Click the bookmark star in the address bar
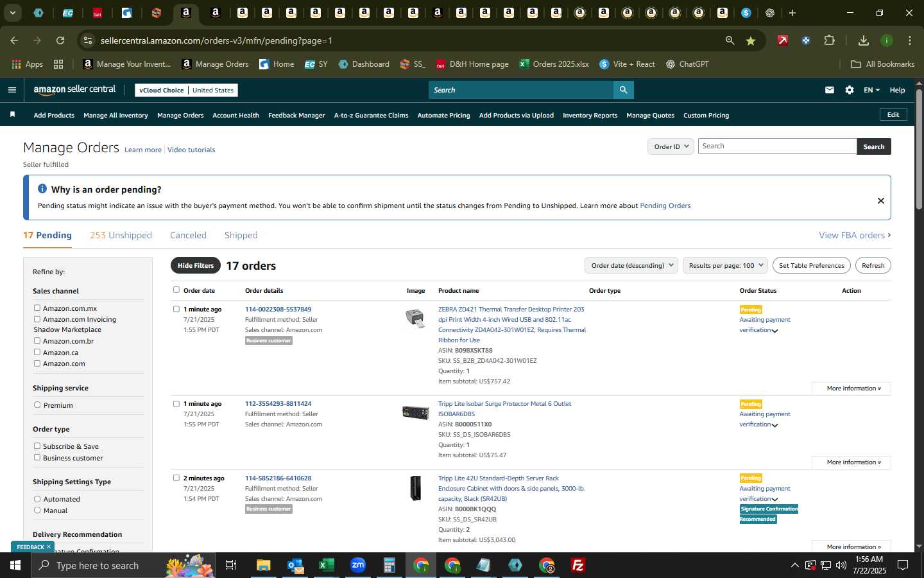The width and height of the screenshot is (924, 578). tap(750, 40)
